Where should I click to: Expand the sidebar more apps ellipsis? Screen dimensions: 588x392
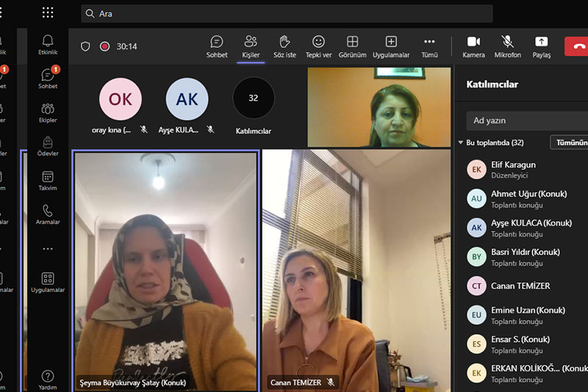48,249
